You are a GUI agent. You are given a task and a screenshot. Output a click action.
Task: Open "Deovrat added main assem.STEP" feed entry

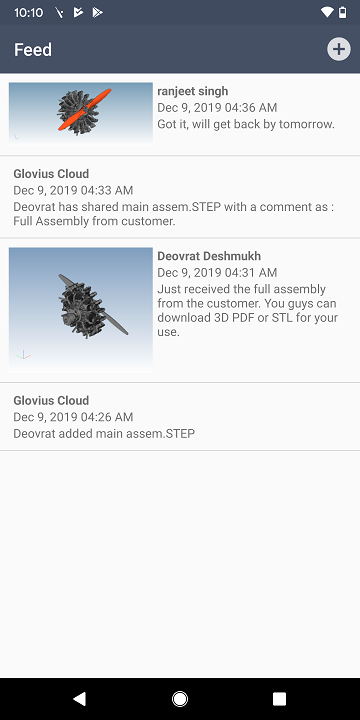tap(180, 417)
